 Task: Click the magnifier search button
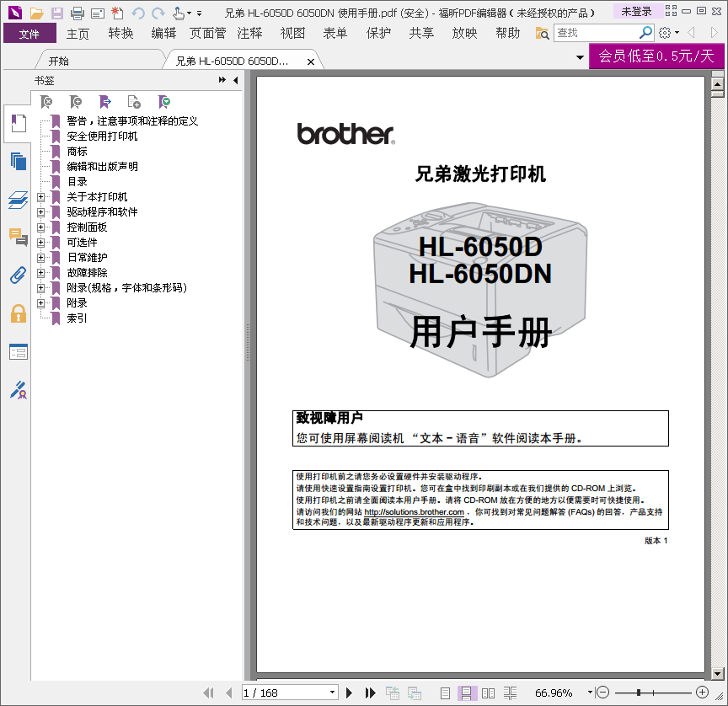coord(645,33)
